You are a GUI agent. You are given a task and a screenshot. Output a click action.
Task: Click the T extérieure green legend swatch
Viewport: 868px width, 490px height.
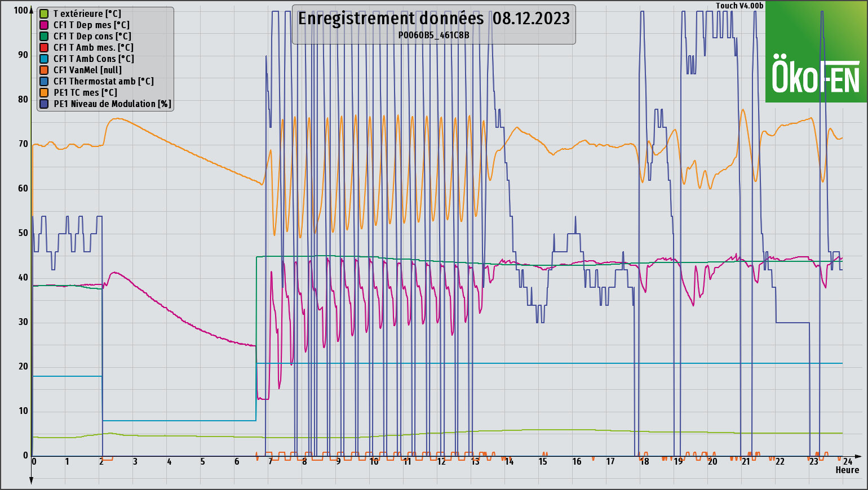(44, 14)
